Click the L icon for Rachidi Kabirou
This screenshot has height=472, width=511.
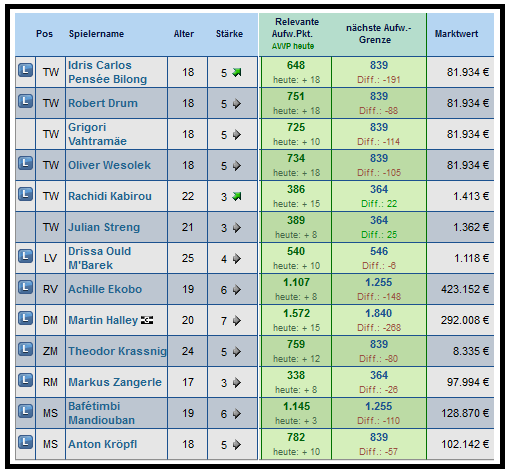pos(25,194)
